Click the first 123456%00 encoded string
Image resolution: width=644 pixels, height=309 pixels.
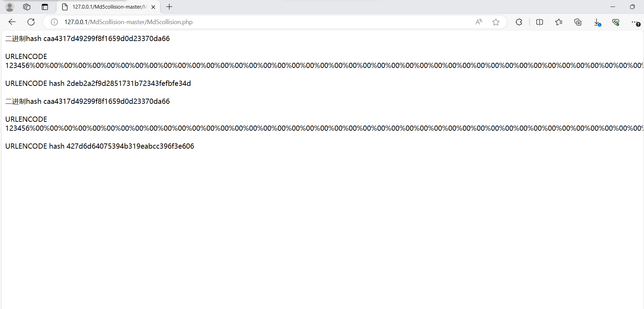(x=324, y=66)
